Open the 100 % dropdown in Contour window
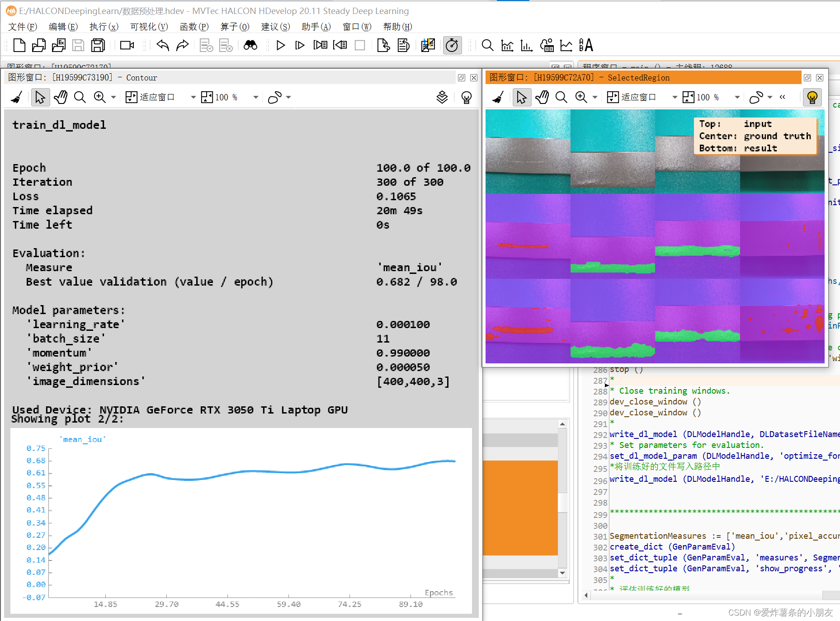Viewport: 840px width, 621px height. (x=255, y=97)
